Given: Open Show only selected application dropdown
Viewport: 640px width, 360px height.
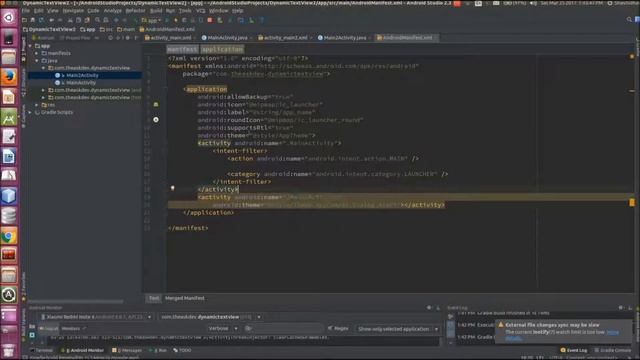Looking at the screenshot, I should (x=398, y=329).
